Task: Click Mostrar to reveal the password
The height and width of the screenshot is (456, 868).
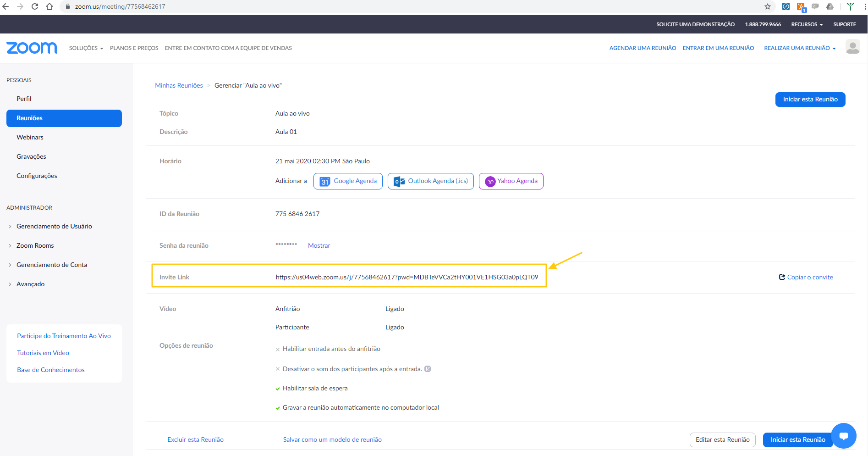Action: coord(319,245)
